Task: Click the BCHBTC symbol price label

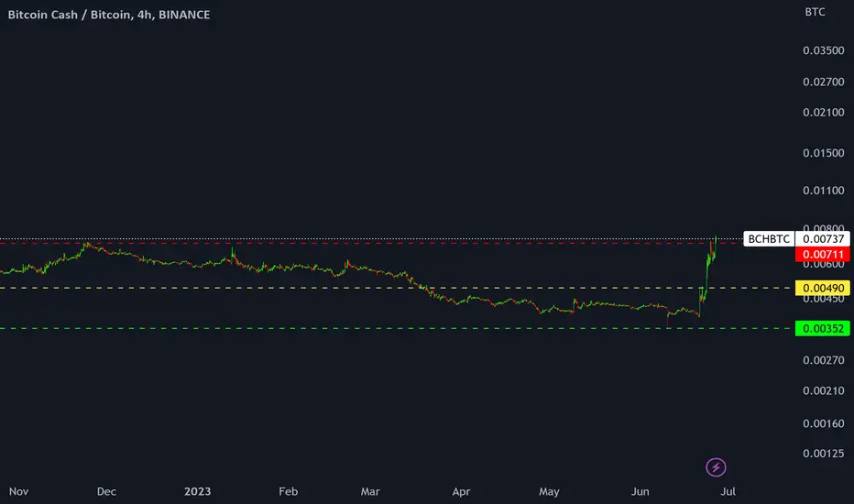Action: point(769,238)
